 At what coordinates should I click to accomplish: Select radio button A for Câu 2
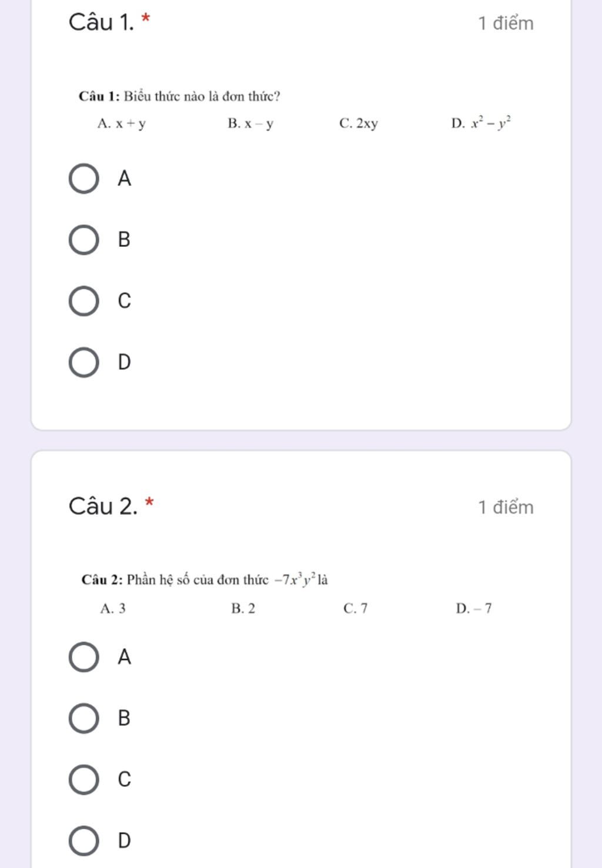tap(83, 657)
